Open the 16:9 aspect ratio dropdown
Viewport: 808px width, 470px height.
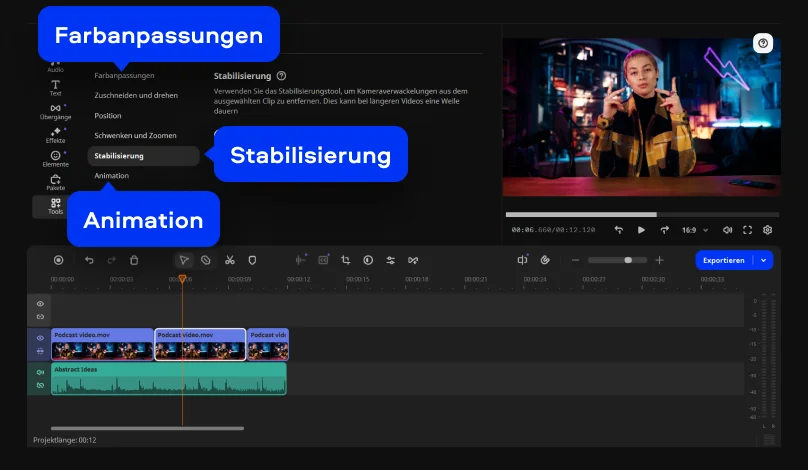(x=694, y=230)
